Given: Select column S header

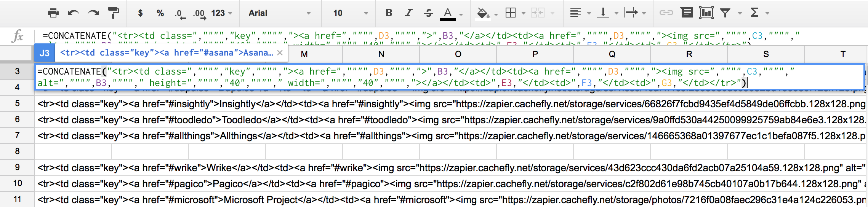Looking at the screenshot, I should pos(766,54).
